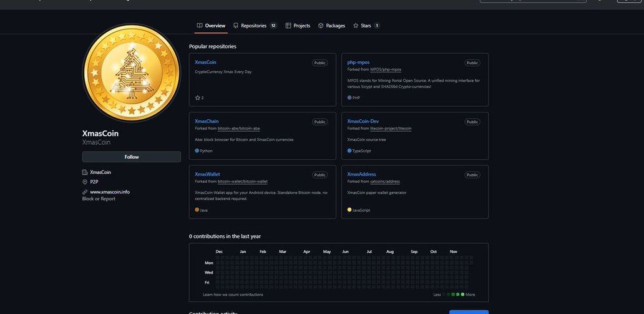This screenshot has width=644, height=314.
Task: Open Learn how we count contributions
Action: [x=233, y=295]
